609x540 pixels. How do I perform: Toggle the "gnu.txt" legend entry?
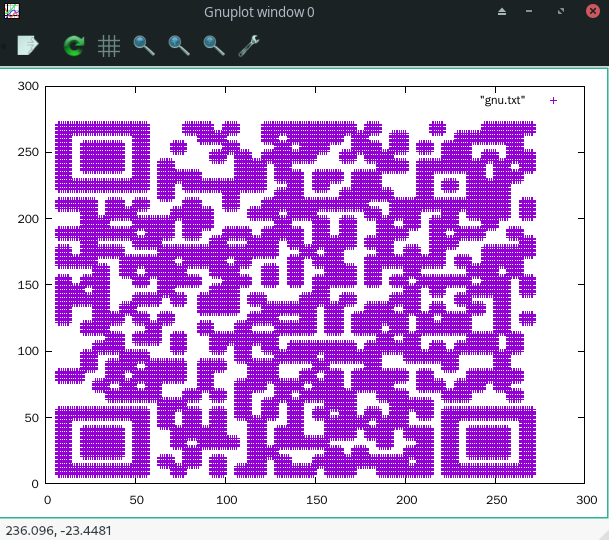pos(503,101)
